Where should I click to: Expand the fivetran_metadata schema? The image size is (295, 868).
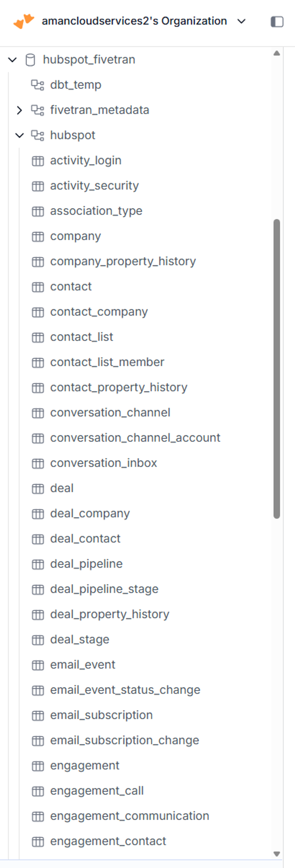click(x=19, y=110)
